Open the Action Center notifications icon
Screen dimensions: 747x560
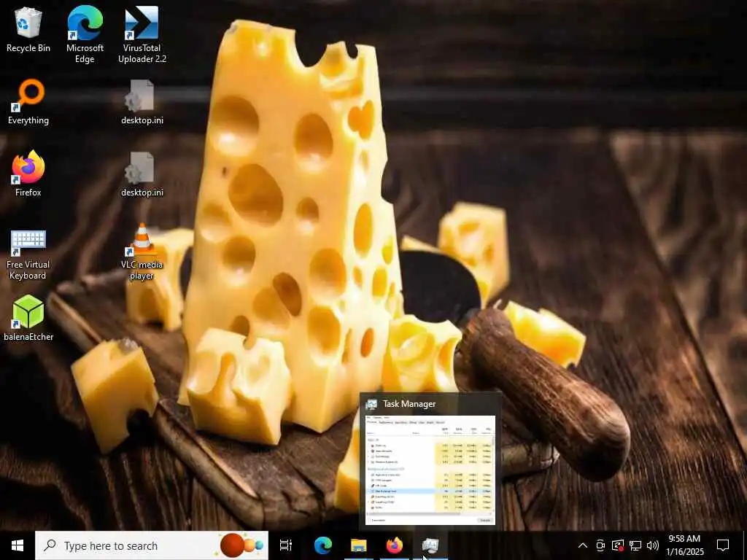723,545
